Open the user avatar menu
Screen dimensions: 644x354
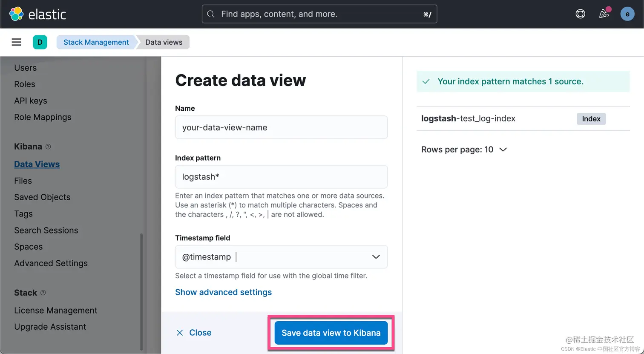pyautogui.click(x=627, y=14)
